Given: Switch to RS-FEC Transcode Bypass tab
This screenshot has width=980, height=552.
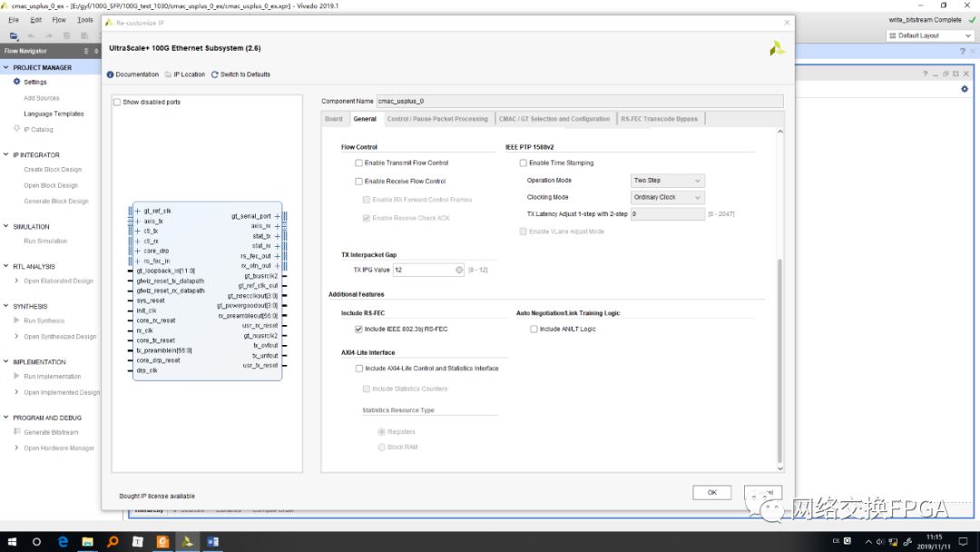Looking at the screenshot, I should pyautogui.click(x=660, y=119).
